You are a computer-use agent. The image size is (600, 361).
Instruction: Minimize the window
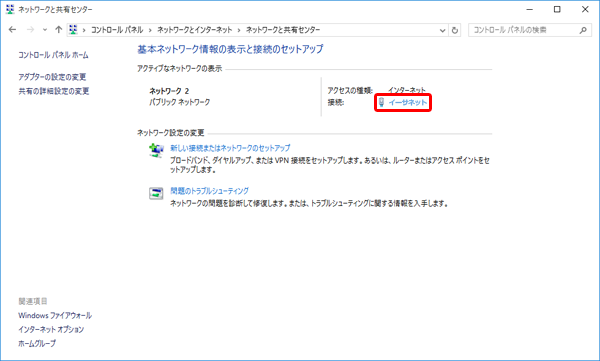tap(530, 10)
